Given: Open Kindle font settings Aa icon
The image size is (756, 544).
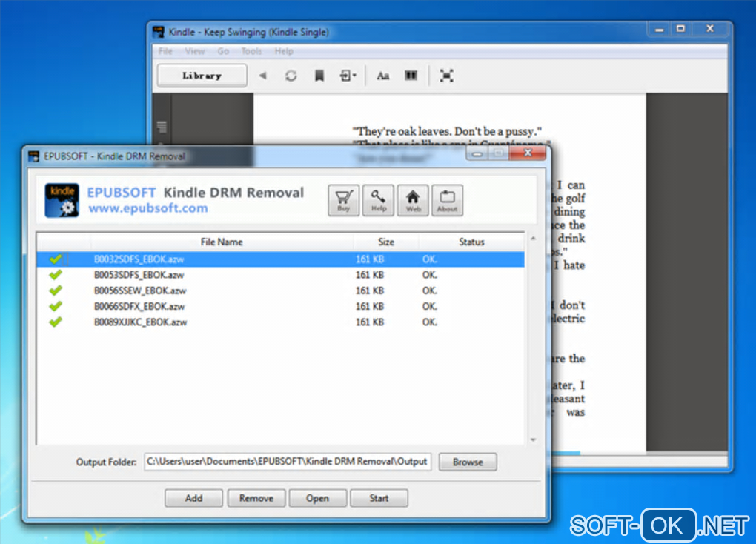Looking at the screenshot, I should 383,76.
